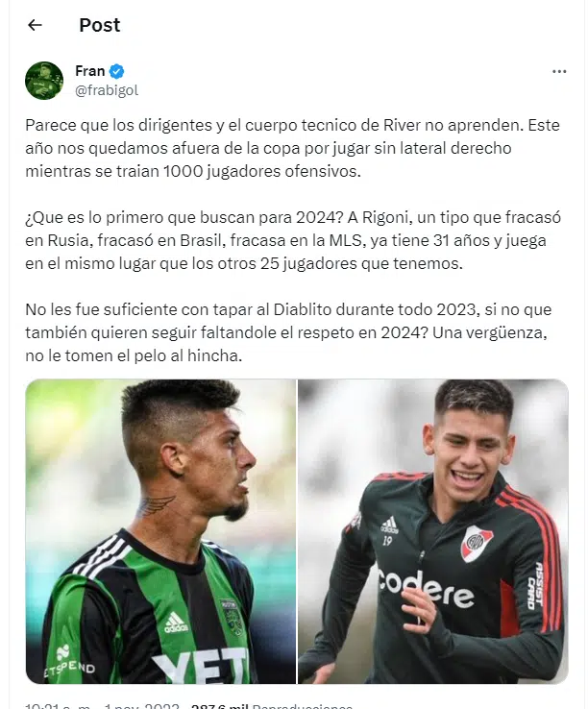
Task: Click the Post header title
Action: 100,25
